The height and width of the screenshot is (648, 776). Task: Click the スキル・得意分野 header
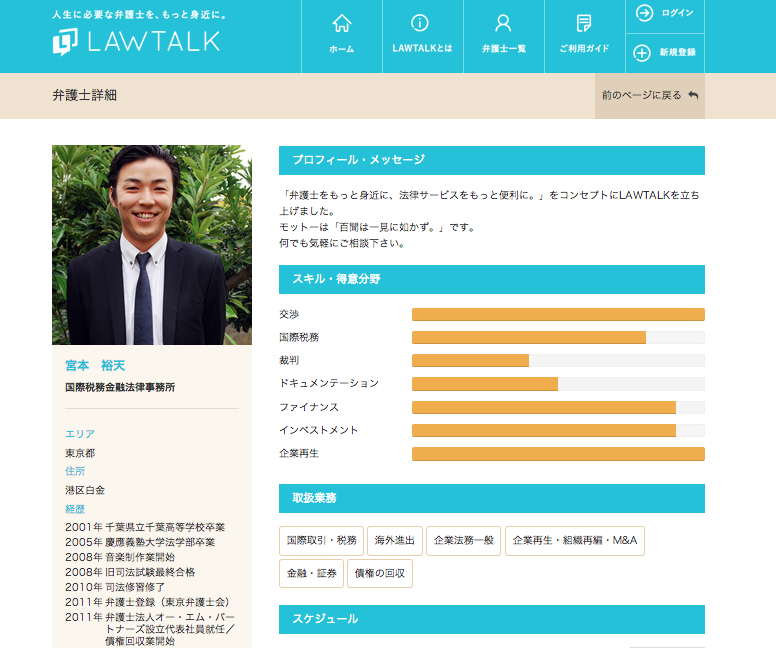point(492,279)
